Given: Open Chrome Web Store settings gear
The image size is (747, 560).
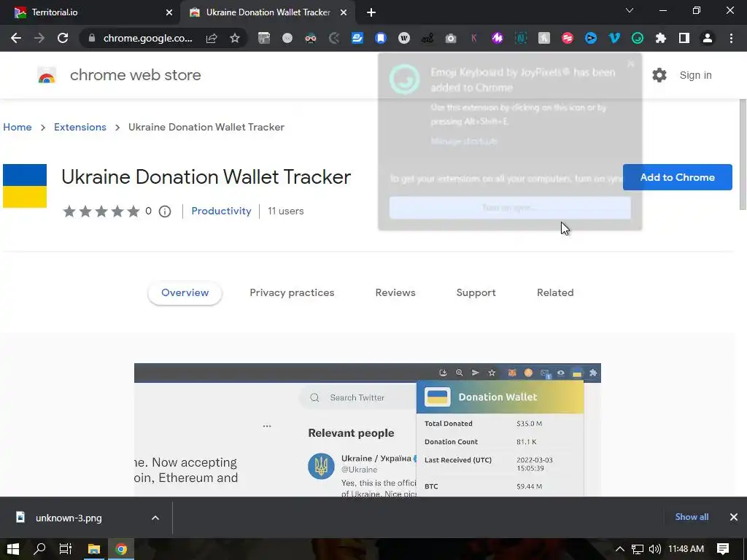Looking at the screenshot, I should click(x=659, y=75).
